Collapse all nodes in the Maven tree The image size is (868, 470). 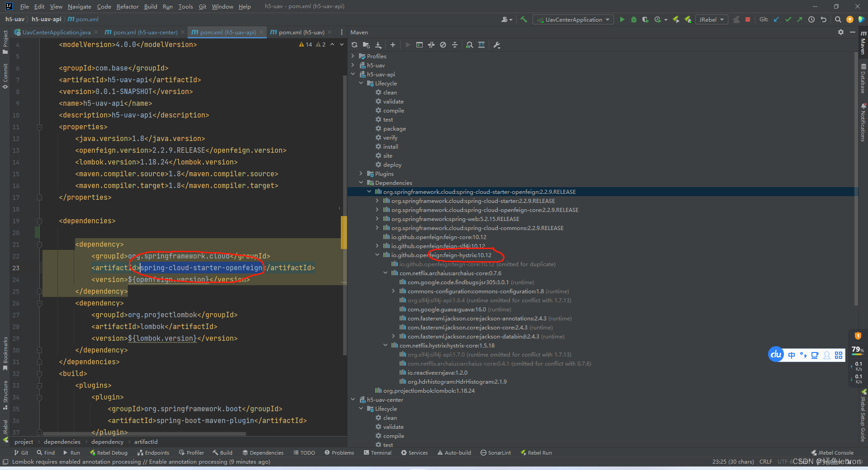click(455, 45)
